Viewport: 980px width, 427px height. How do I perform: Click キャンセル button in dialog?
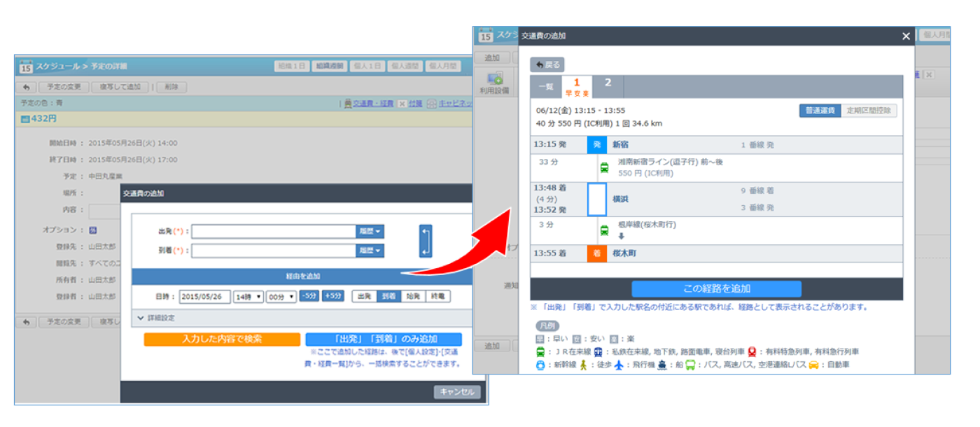tap(457, 392)
